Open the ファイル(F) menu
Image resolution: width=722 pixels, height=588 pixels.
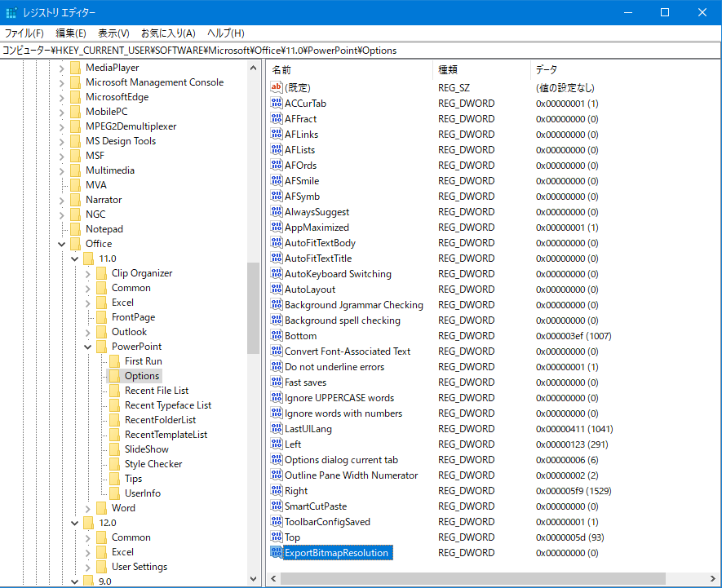[24, 33]
